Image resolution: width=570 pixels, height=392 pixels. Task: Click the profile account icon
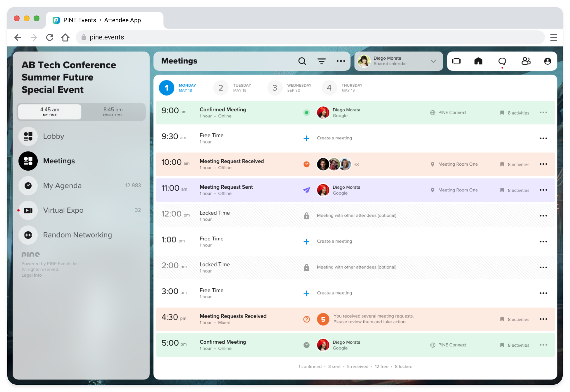click(547, 61)
